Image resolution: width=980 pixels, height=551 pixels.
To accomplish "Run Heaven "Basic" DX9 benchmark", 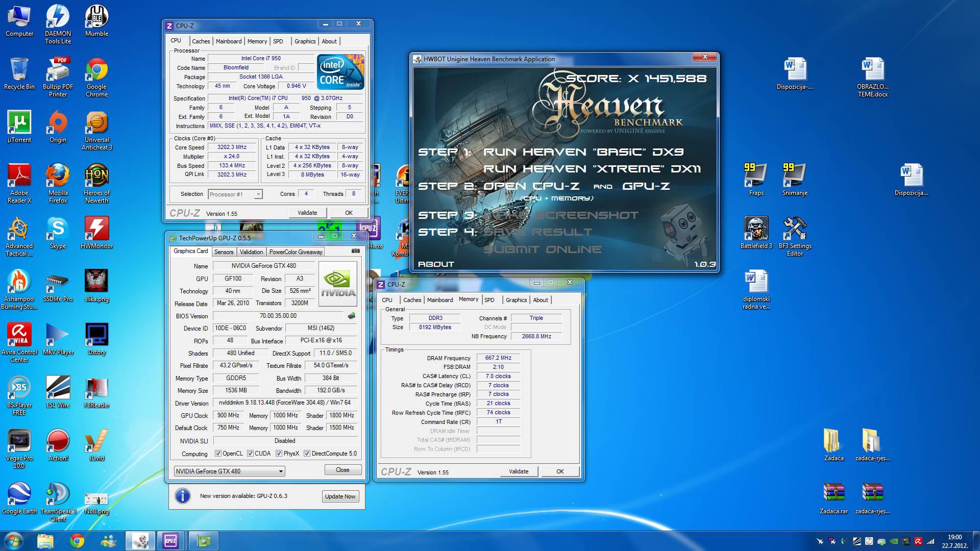I will click(583, 152).
